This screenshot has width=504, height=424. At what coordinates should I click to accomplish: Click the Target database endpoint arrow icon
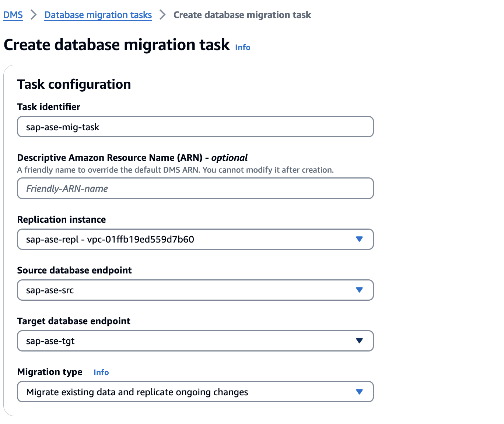click(x=359, y=341)
